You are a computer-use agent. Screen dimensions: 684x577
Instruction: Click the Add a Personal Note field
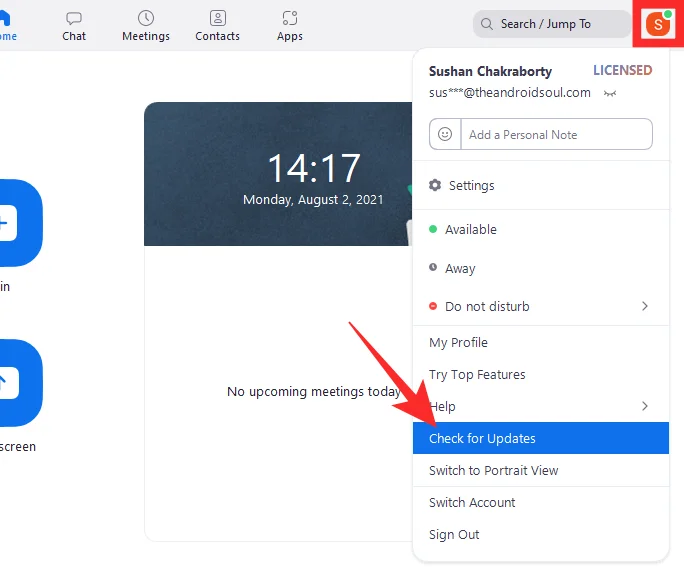tap(555, 134)
